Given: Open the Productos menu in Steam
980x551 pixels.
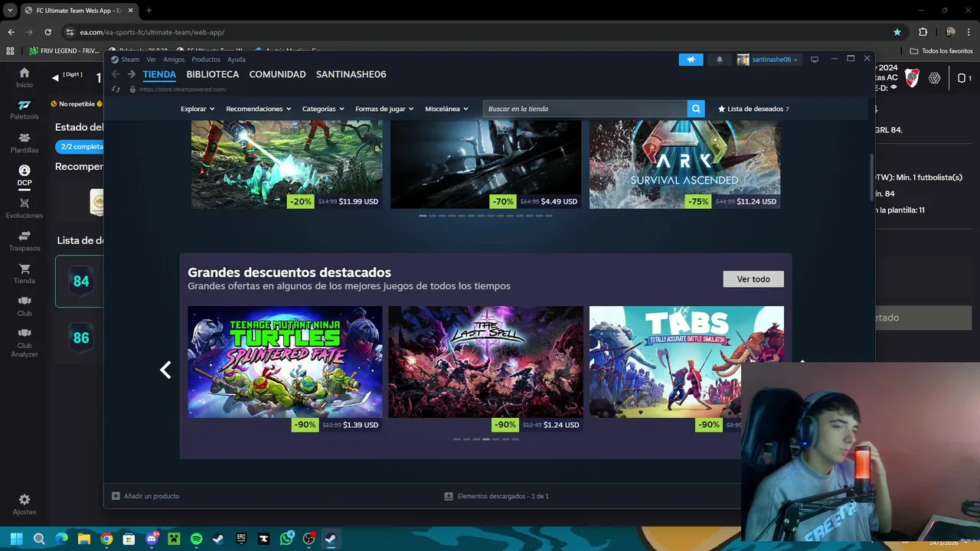Looking at the screenshot, I should coord(206,60).
